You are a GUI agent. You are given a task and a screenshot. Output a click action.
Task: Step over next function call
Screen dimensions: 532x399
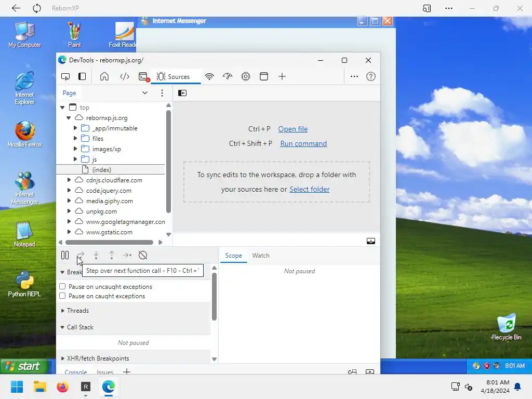click(x=81, y=255)
